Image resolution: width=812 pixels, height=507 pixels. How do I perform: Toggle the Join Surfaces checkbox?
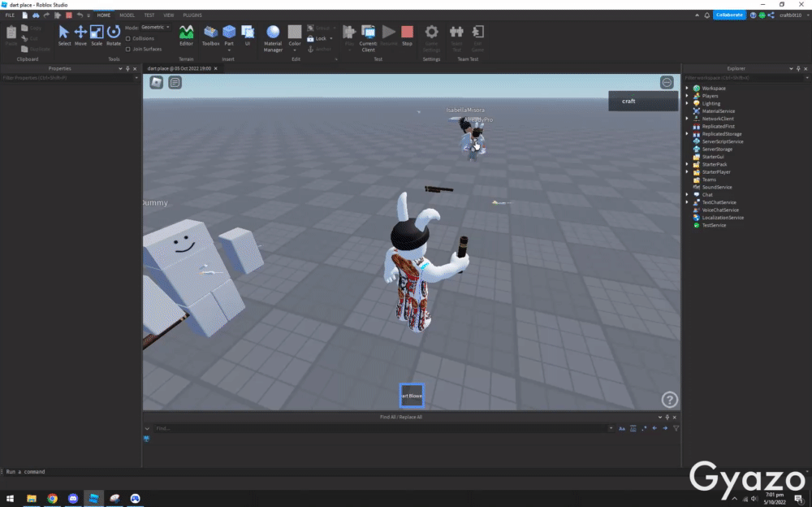click(128, 50)
